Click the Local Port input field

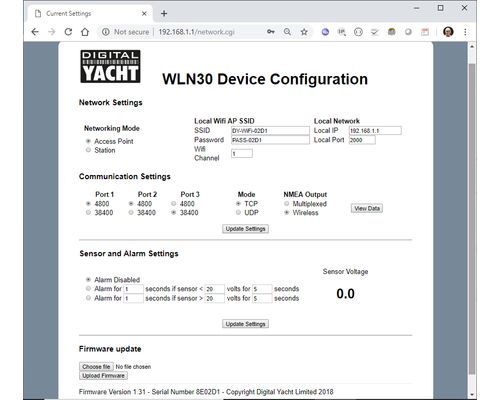[x=362, y=140]
